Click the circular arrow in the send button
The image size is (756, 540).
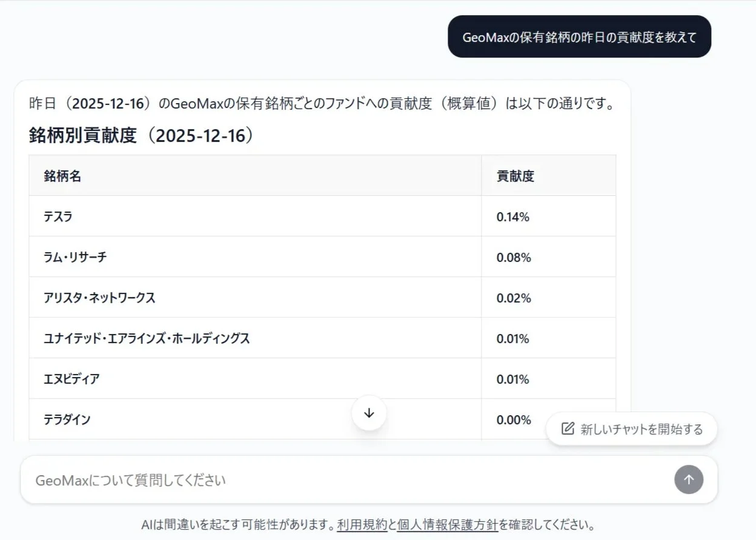pos(688,479)
